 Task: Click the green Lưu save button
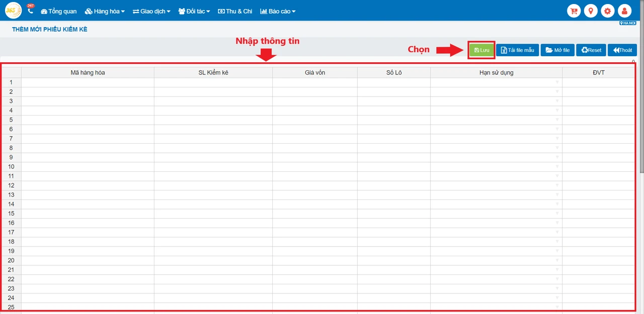tap(481, 50)
